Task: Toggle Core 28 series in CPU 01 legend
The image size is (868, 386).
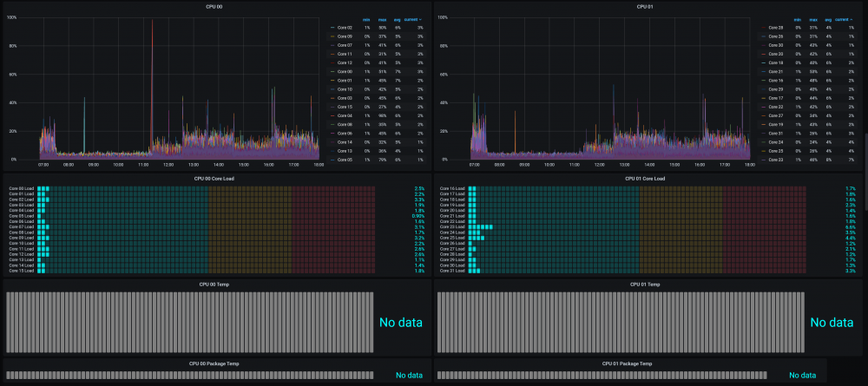Action: coord(775,27)
